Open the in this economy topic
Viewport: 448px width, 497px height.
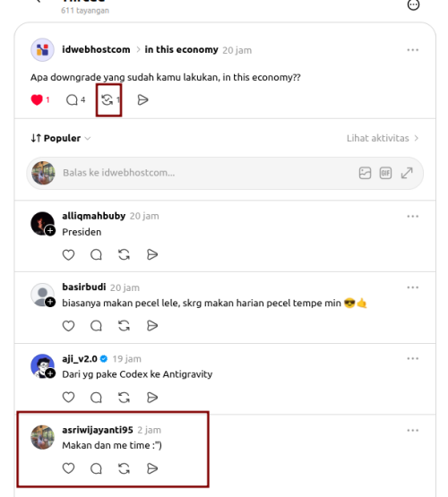click(181, 50)
